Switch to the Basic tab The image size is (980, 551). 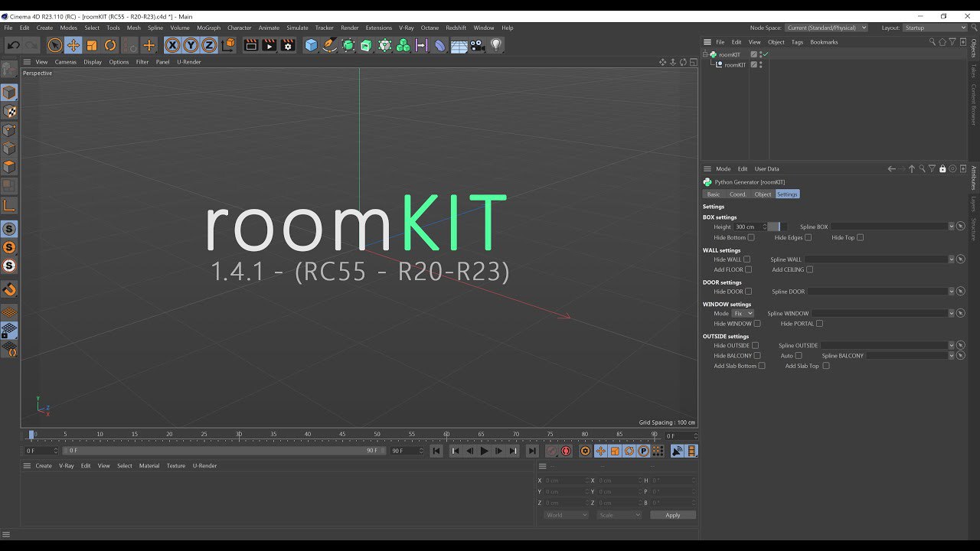point(714,194)
